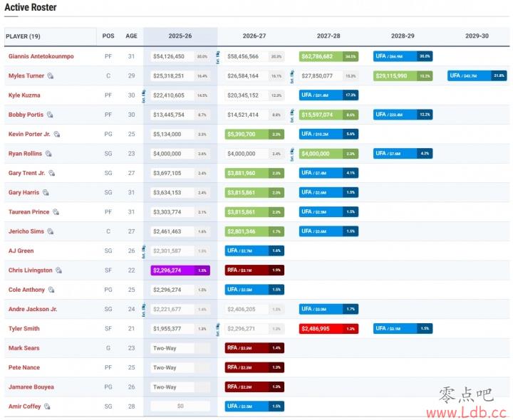Viewport: 513px width, 420px height.
Task: Click the icon beside Amir Coffey's name
Action: (x=47, y=406)
